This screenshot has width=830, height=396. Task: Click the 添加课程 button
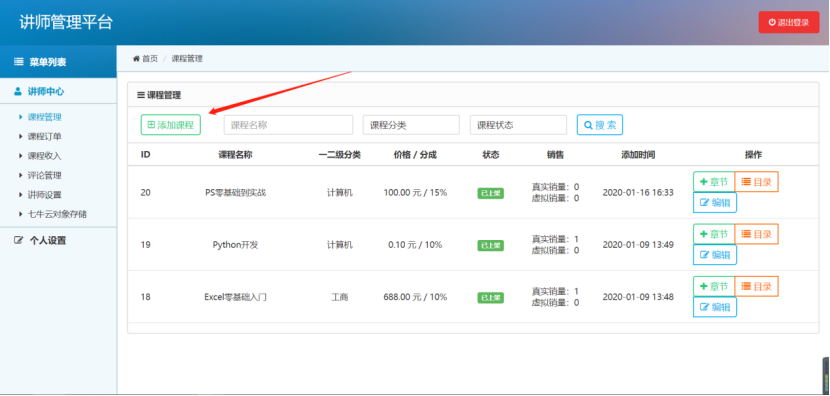click(170, 125)
